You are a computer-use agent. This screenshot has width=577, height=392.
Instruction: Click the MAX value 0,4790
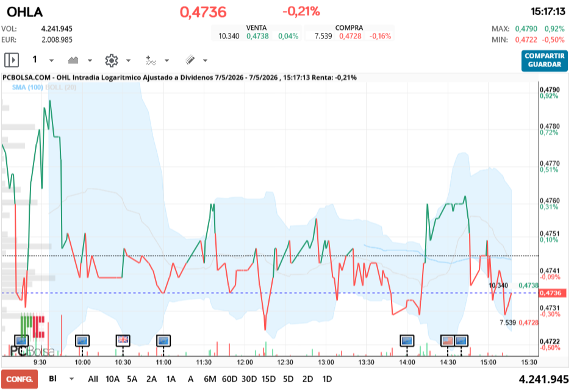coord(526,29)
